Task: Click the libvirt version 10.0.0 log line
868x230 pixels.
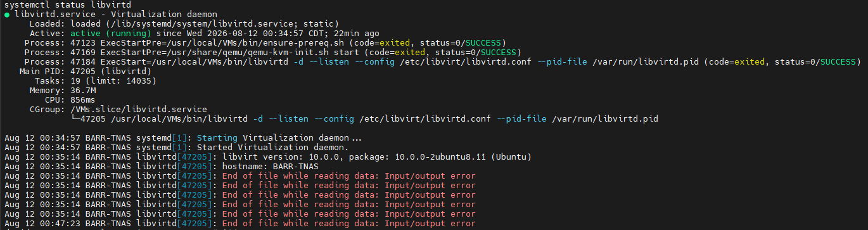Action: point(267,157)
